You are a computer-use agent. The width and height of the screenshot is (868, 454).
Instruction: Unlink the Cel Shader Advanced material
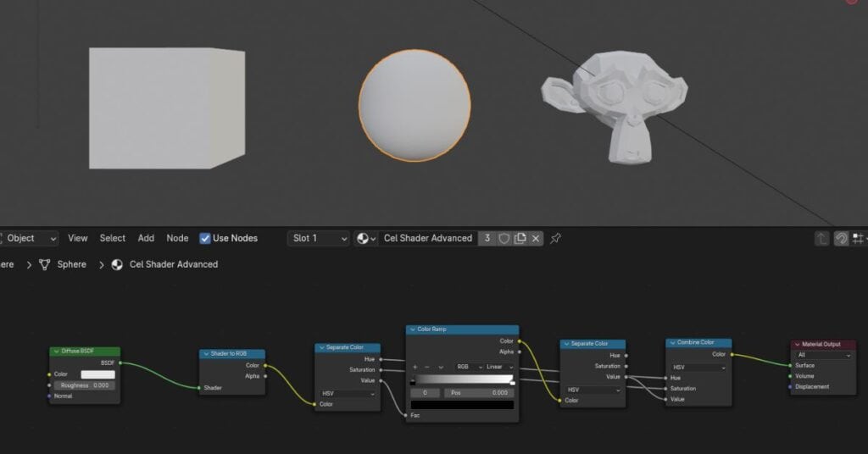(x=536, y=239)
